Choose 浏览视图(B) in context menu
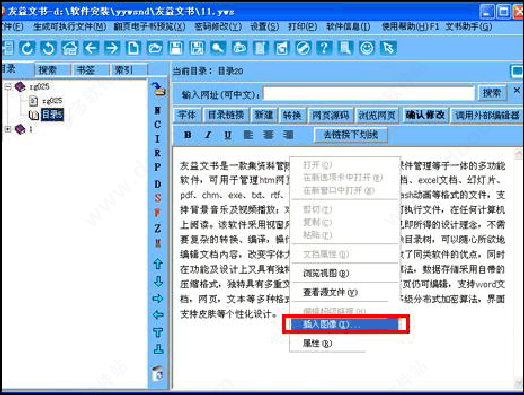Screen dimensions: 524x395 coord(344,273)
